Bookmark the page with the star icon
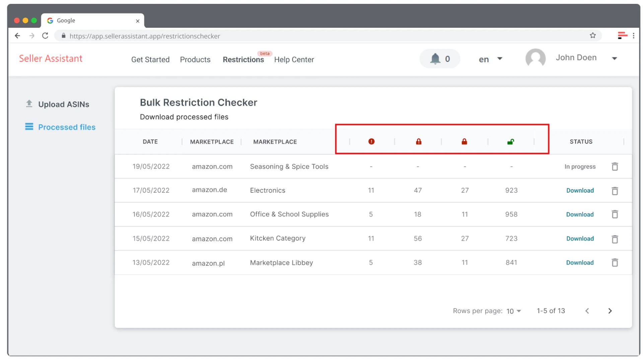 tap(593, 35)
